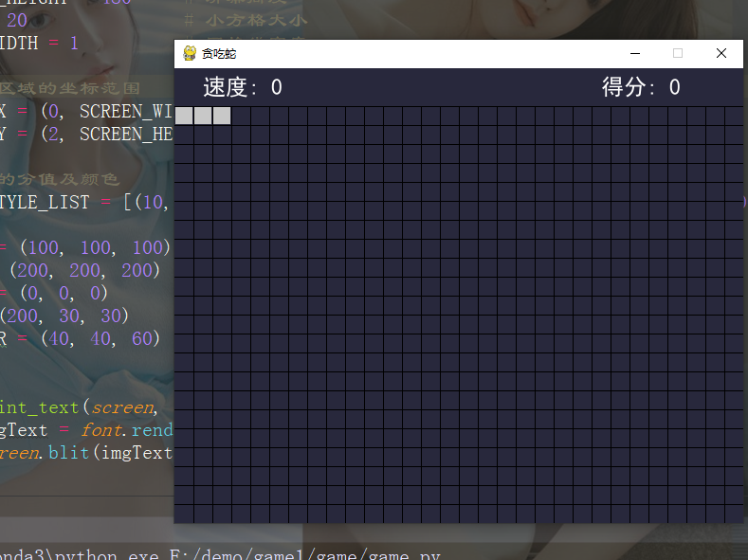748x560 pixels.
Task: Click the 区域的坐标范围 comment in editor
Action: 70,88
